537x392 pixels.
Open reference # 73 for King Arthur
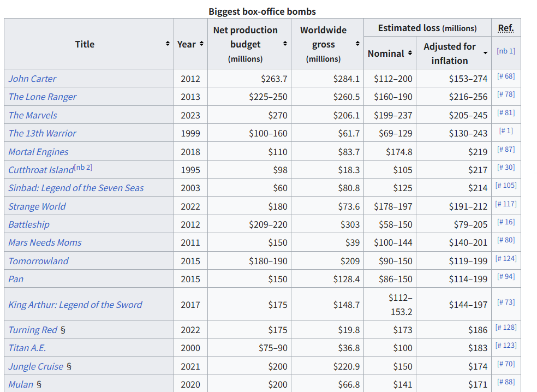(x=506, y=302)
